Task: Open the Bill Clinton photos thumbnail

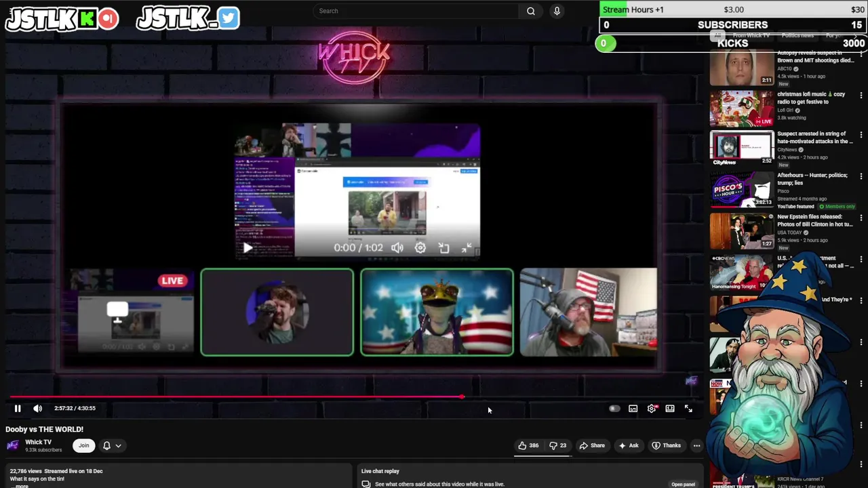Action: 741,231
